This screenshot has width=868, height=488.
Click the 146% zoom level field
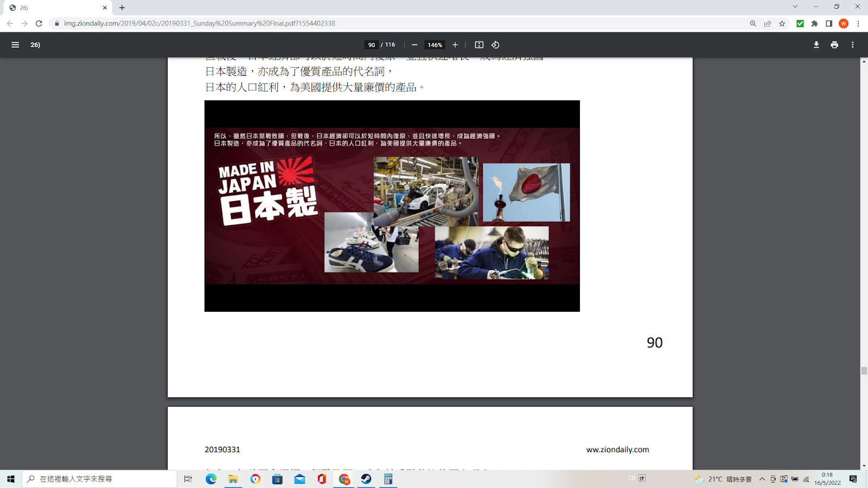click(x=435, y=45)
